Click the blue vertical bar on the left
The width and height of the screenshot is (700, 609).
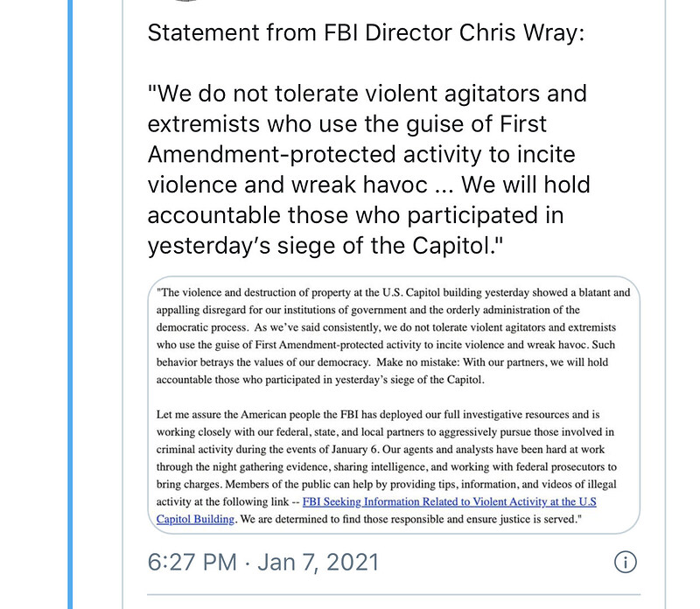pyautogui.click(x=71, y=304)
